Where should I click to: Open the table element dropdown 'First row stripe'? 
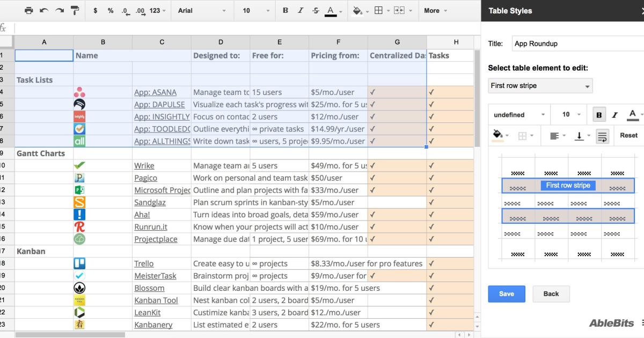click(x=540, y=86)
